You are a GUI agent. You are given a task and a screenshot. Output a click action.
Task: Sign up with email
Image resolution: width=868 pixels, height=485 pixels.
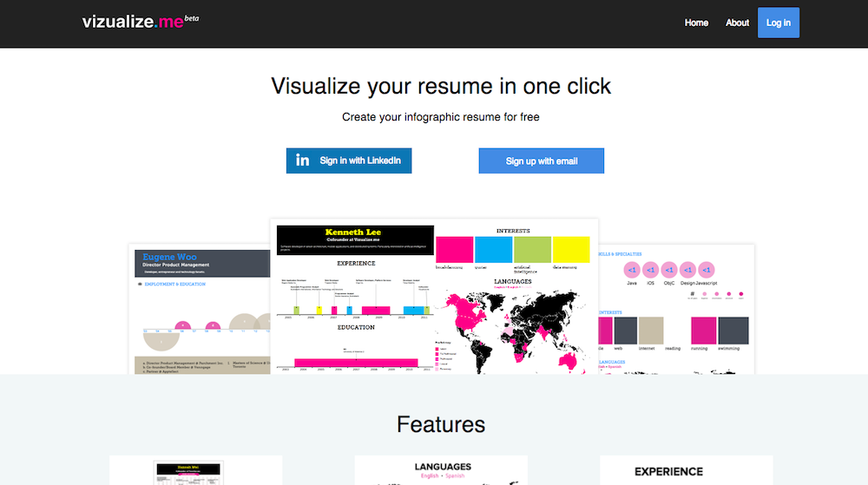point(541,161)
